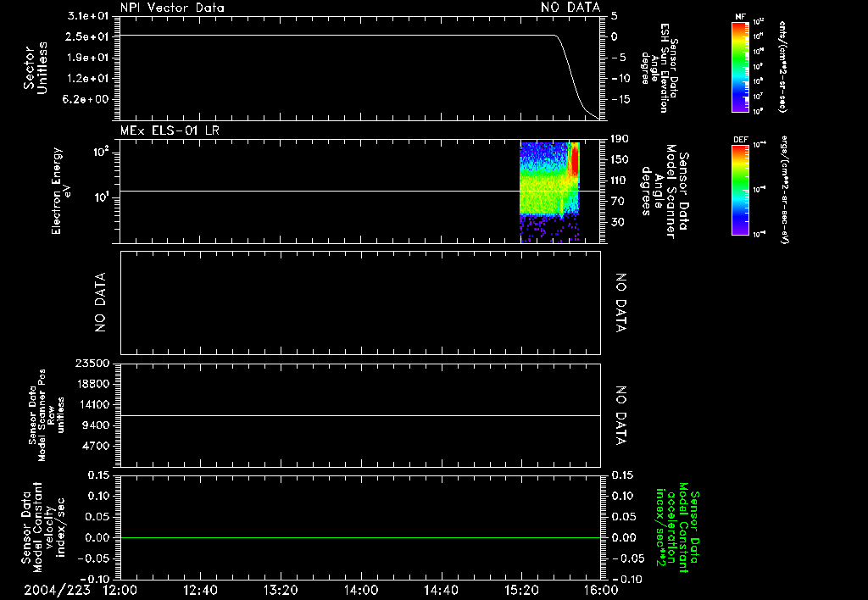The height and width of the screenshot is (600, 868).
Task: Click the 12:40 time axis label
Action: pos(200,590)
